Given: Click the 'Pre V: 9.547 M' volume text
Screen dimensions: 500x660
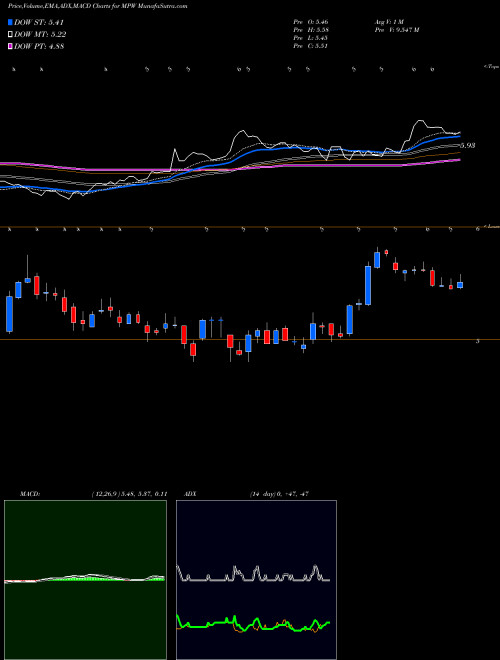Looking at the screenshot, I should coord(396,30).
